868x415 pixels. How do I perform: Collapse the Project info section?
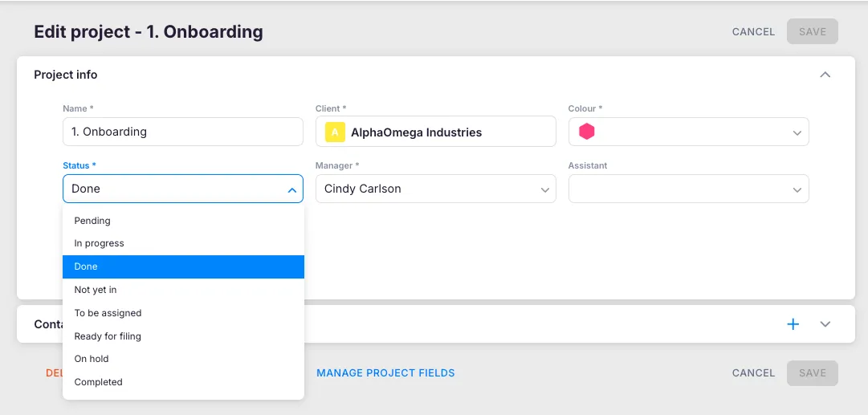825,75
